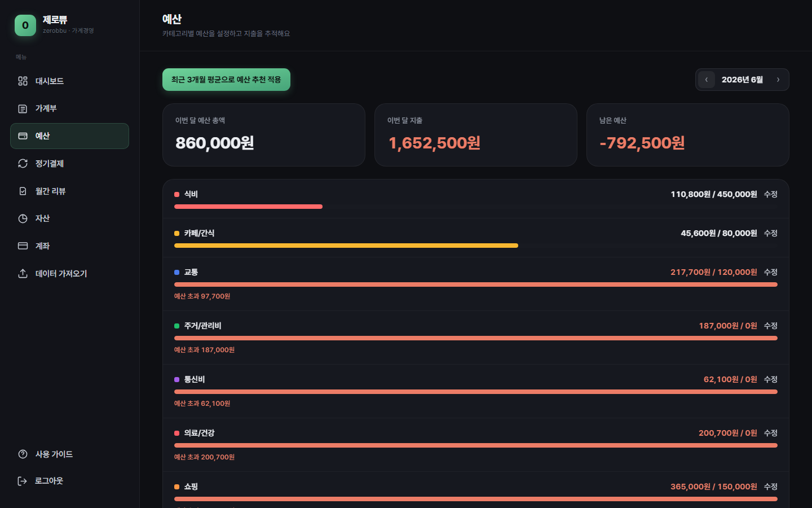Viewport: 812px width, 508px height.
Task: Click the 정기결제 refresh-arrows icon
Action: [23, 164]
